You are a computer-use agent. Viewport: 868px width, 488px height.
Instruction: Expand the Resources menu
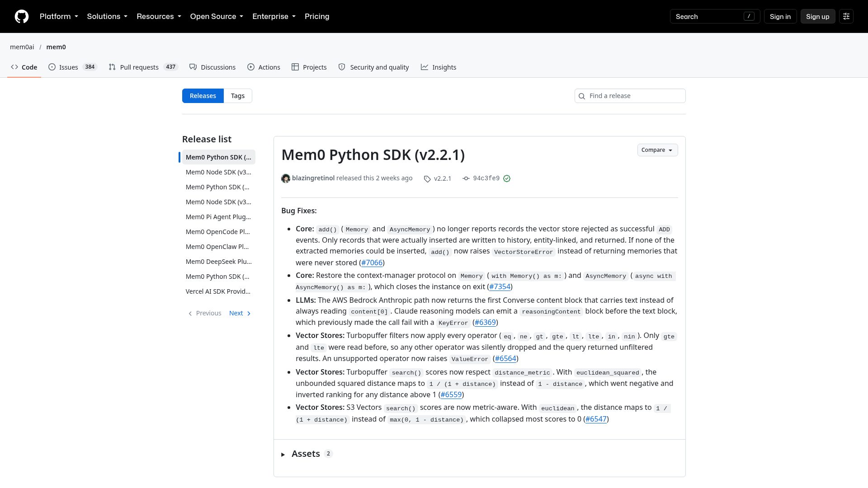pyautogui.click(x=159, y=17)
